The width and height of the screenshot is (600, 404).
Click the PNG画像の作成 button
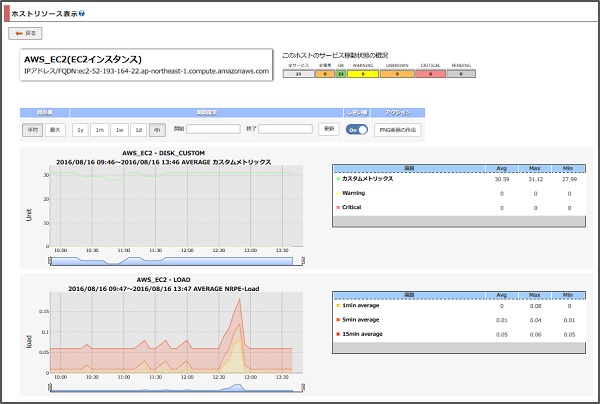point(398,130)
